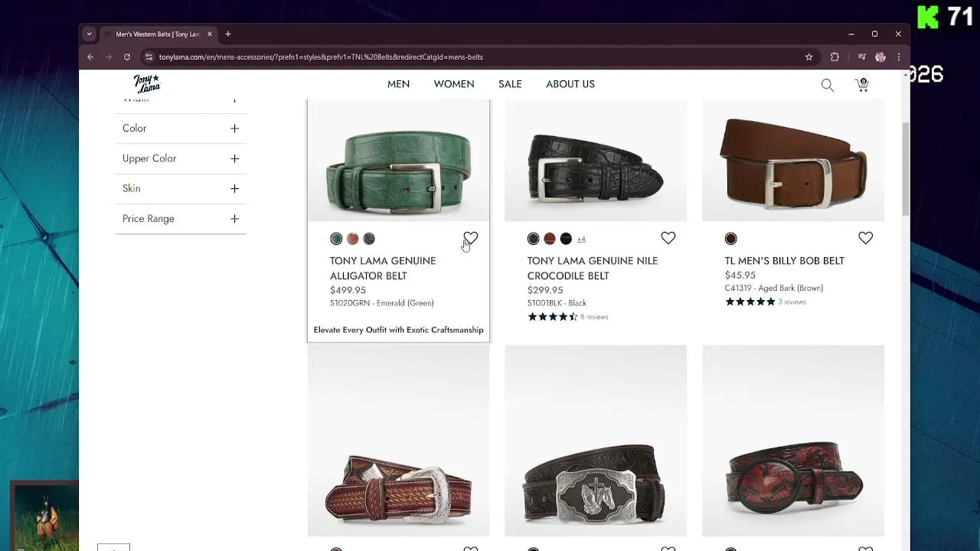This screenshot has height=551, width=980.
Task: Open the Tony Lama Genuine Alligator Belt link
Action: (383, 268)
